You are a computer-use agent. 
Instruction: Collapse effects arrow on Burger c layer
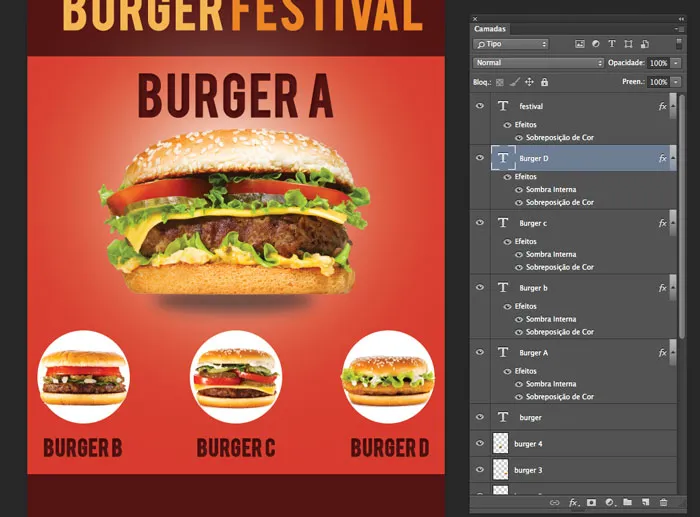point(673,223)
